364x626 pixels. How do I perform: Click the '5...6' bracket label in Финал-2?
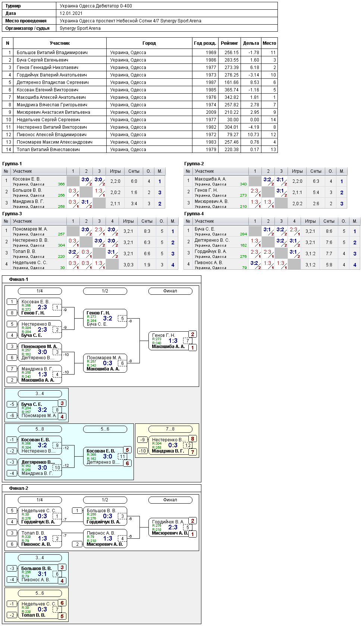coord(40,593)
